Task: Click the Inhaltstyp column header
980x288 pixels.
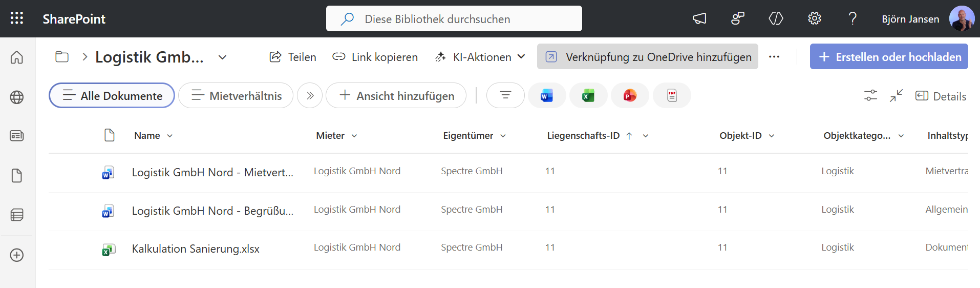Action: [x=947, y=136]
